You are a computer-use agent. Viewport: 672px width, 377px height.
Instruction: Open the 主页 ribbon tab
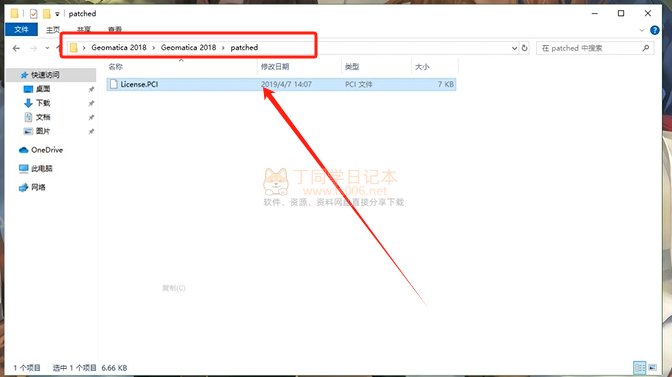(x=53, y=30)
